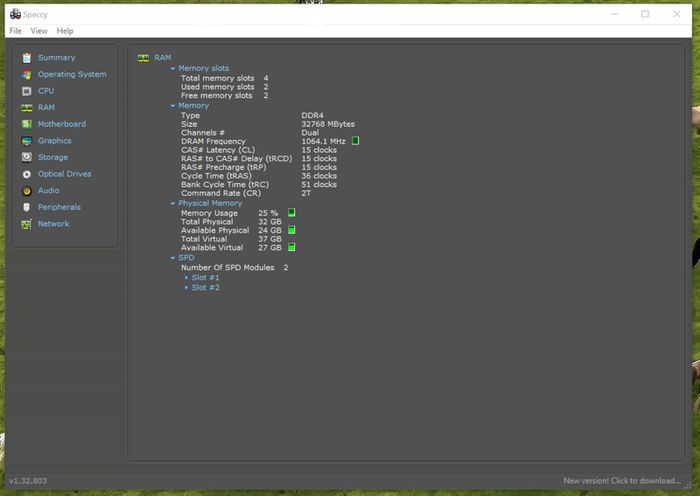Click the Speccy app icon in title bar

click(x=15, y=14)
